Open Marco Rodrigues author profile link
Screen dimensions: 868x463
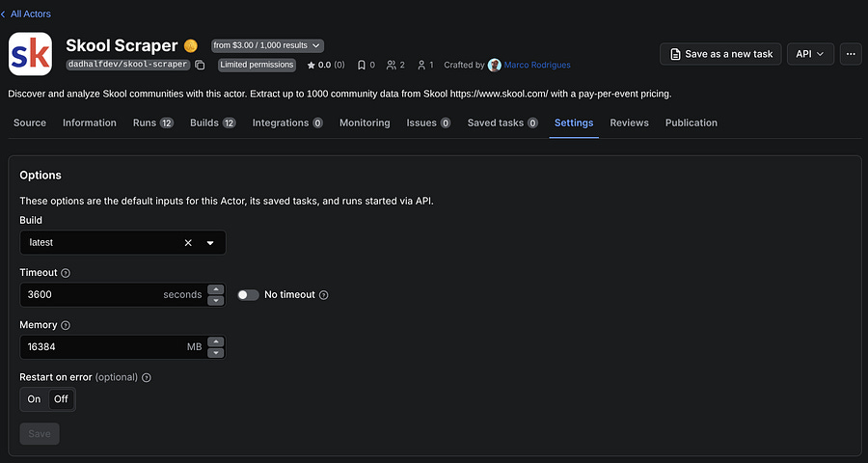point(537,65)
